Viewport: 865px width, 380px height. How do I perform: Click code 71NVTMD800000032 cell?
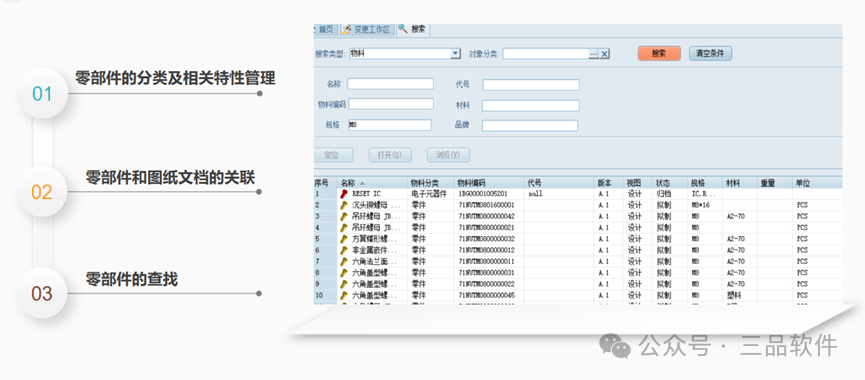click(486, 239)
